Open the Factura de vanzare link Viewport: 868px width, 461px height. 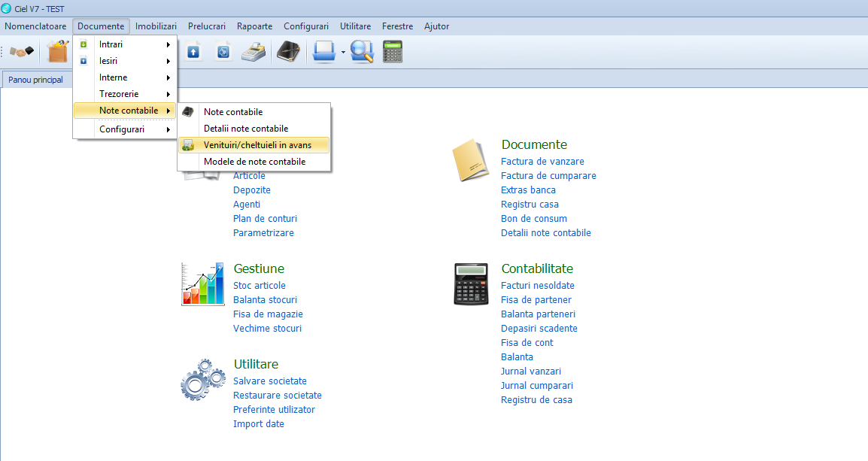[x=542, y=162]
